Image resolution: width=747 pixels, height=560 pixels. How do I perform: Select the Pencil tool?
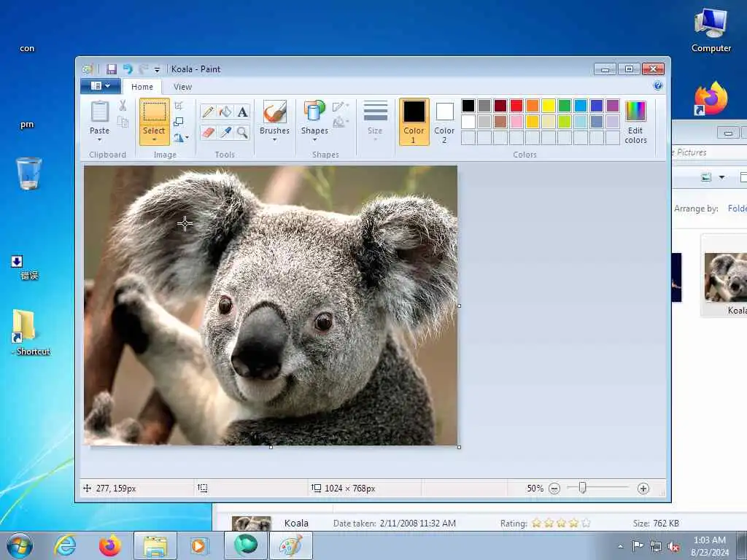coord(208,112)
